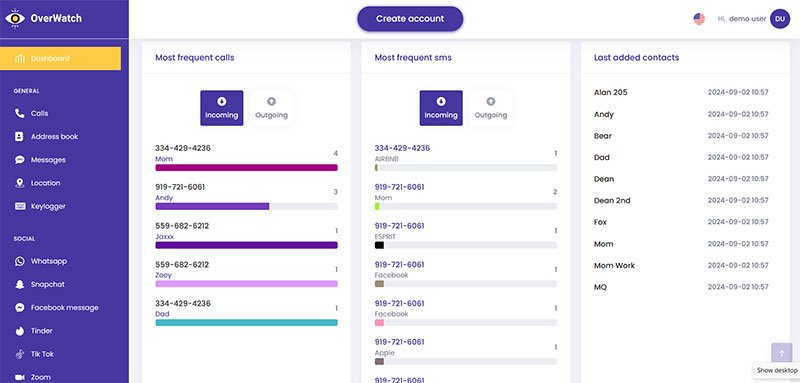The image size is (800, 383).
Task: Click the Create account button
Action: tap(410, 19)
